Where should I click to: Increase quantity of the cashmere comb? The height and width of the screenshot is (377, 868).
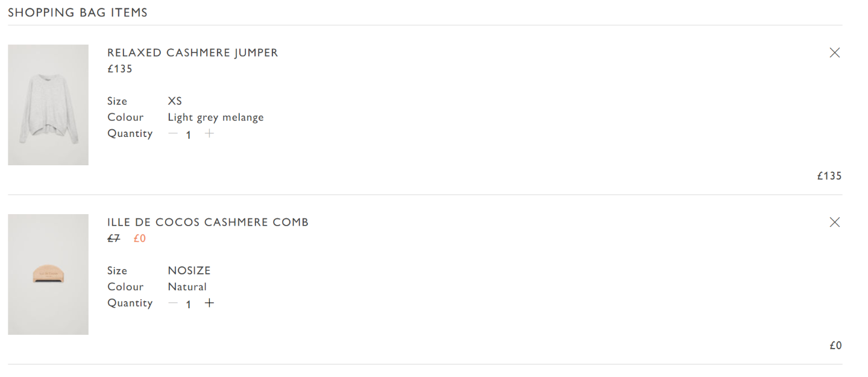(x=209, y=303)
